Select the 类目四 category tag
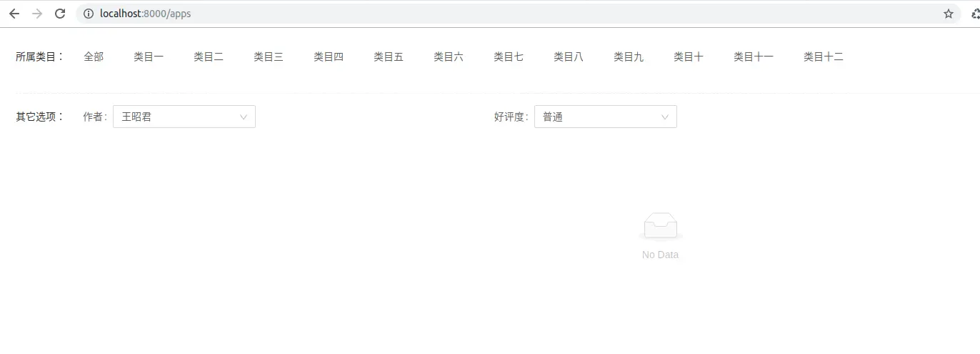This screenshot has height=354, width=980. point(329,56)
